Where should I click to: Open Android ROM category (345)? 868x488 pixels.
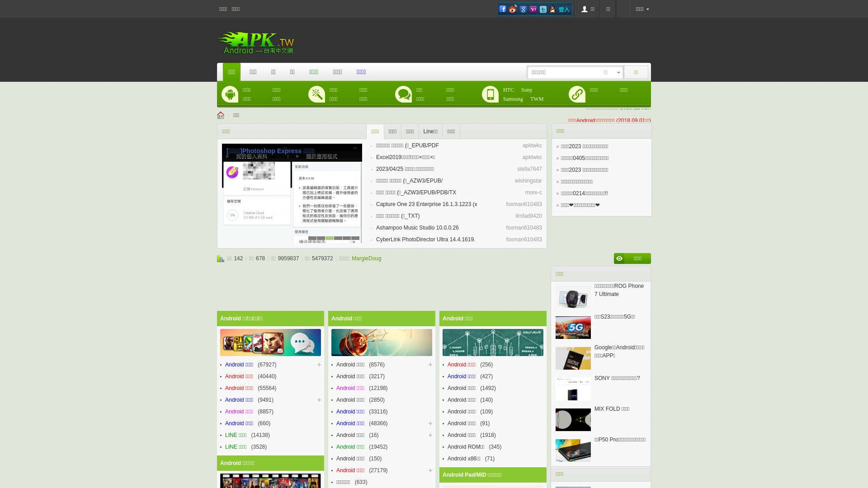tap(466, 447)
